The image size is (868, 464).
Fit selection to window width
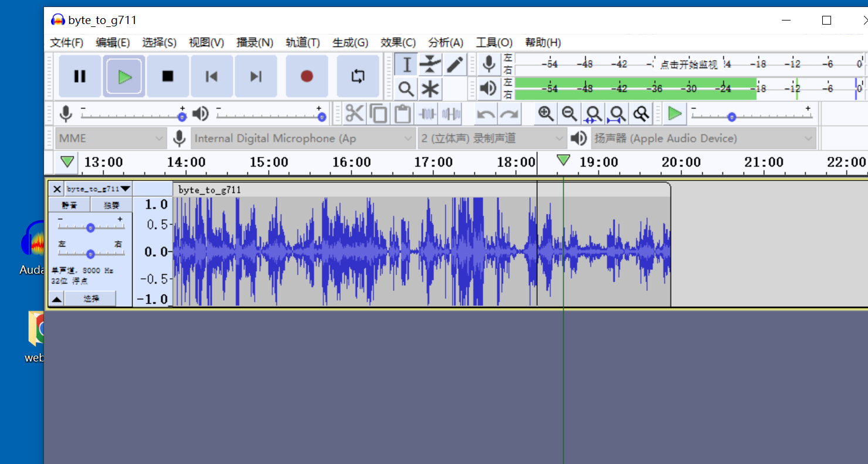point(594,114)
